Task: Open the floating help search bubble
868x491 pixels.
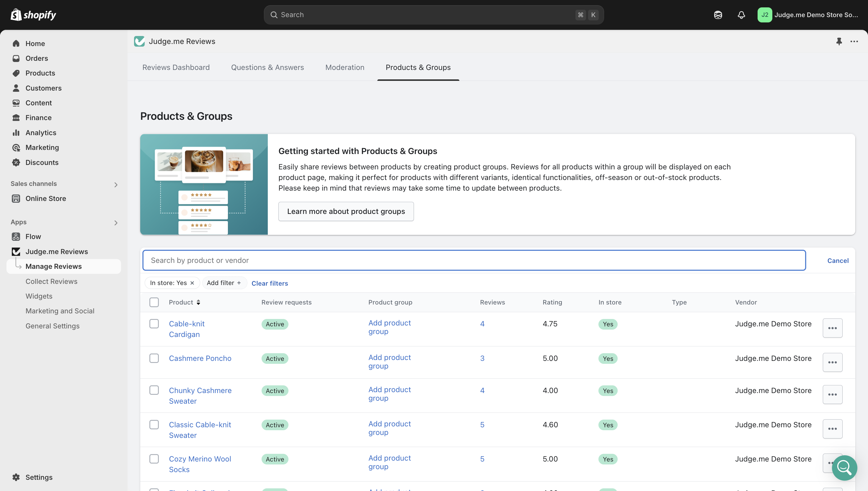Action: [844, 467]
